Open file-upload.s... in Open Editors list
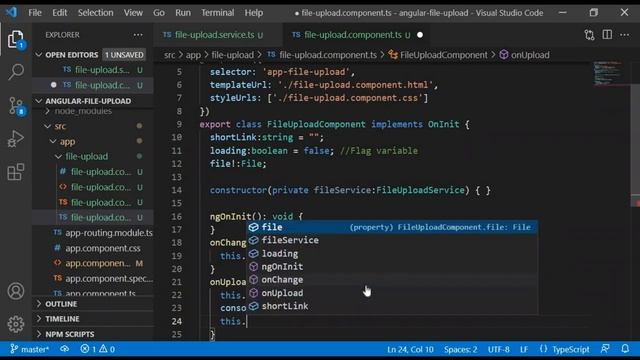 (102, 70)
